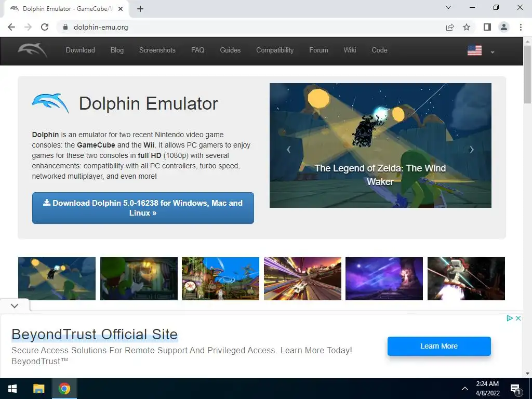The height and width of the screenshot is (399, 532).
Task: Click the address bar URL
Action: point(101,27)
